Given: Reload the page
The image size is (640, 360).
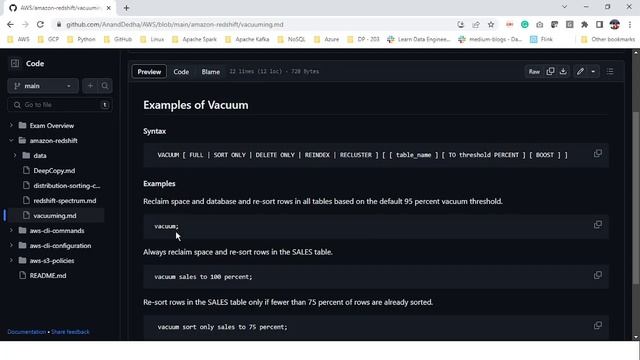Looking at the screenshot, I should tap(40, 24).
